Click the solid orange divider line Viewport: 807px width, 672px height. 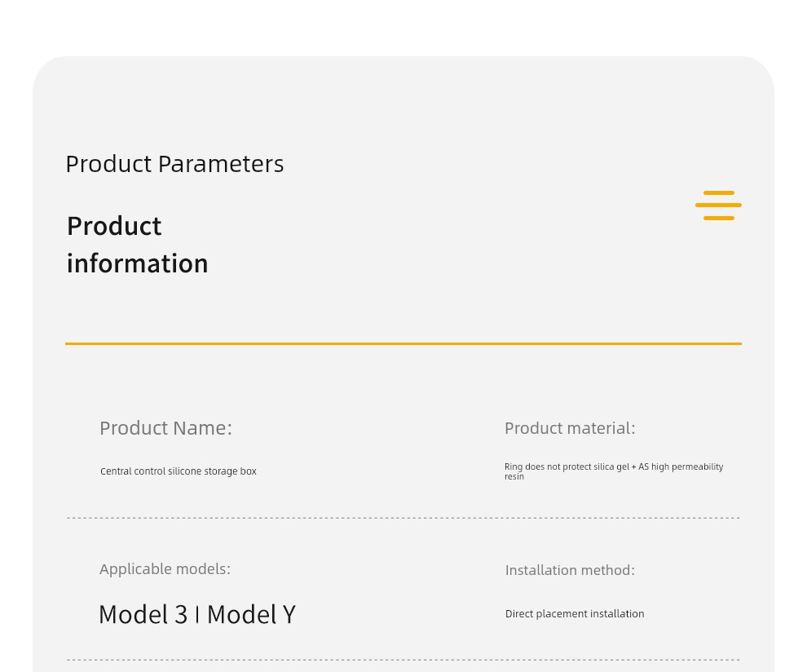[403, 343]
